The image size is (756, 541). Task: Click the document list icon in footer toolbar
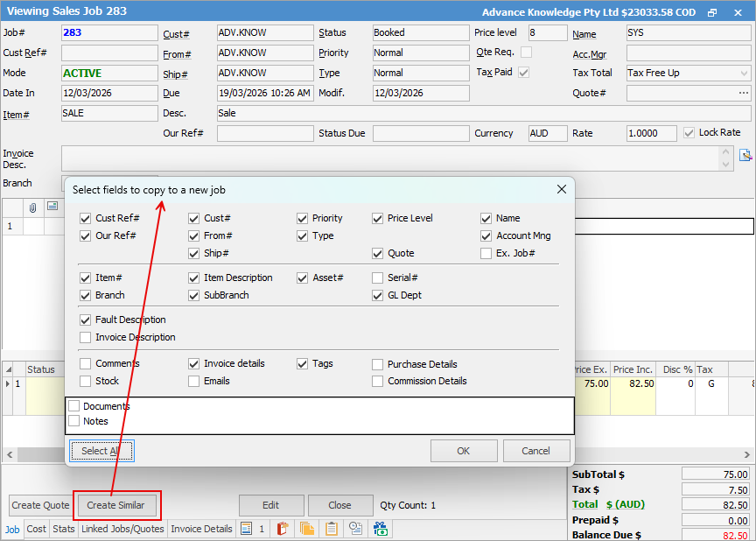[247, 529]
